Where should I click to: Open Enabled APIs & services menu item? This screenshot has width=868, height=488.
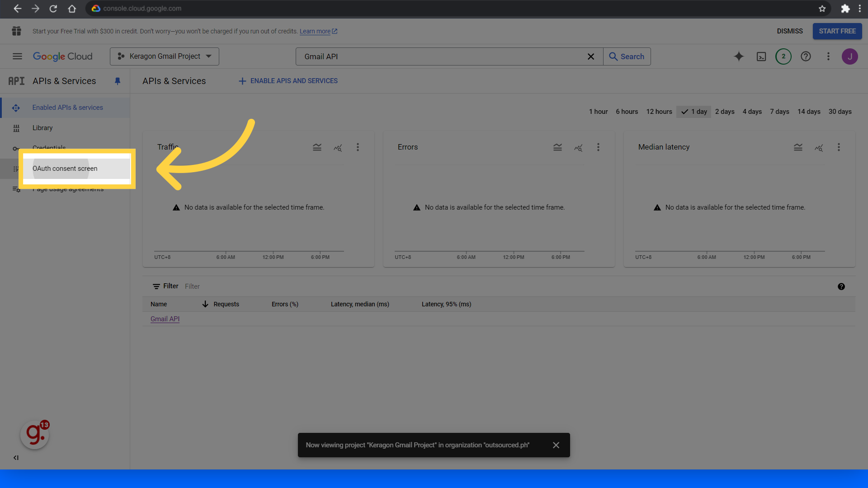click(65, 108)
